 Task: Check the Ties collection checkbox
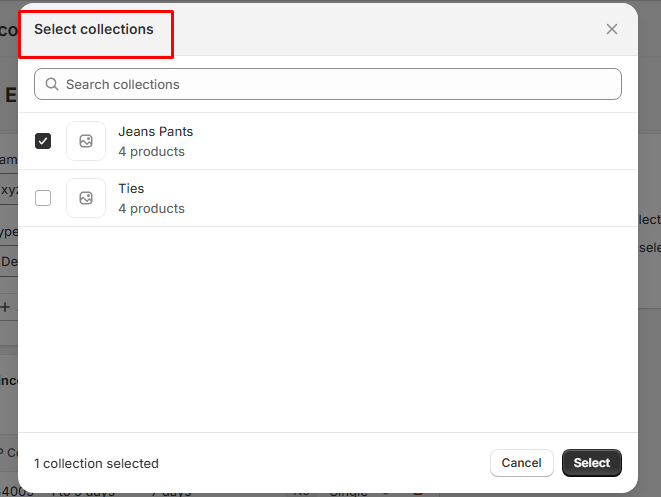pyautogui.click(x=43, y=198)
